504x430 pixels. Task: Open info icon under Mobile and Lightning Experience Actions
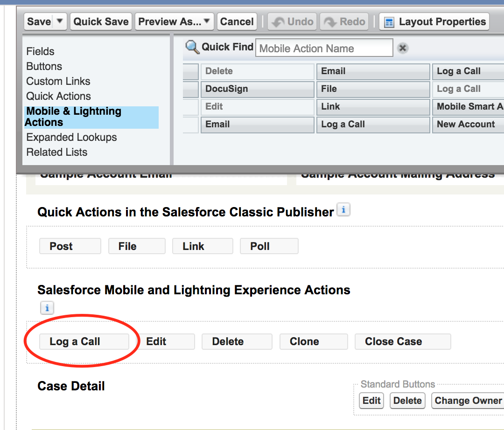point(47,308)
